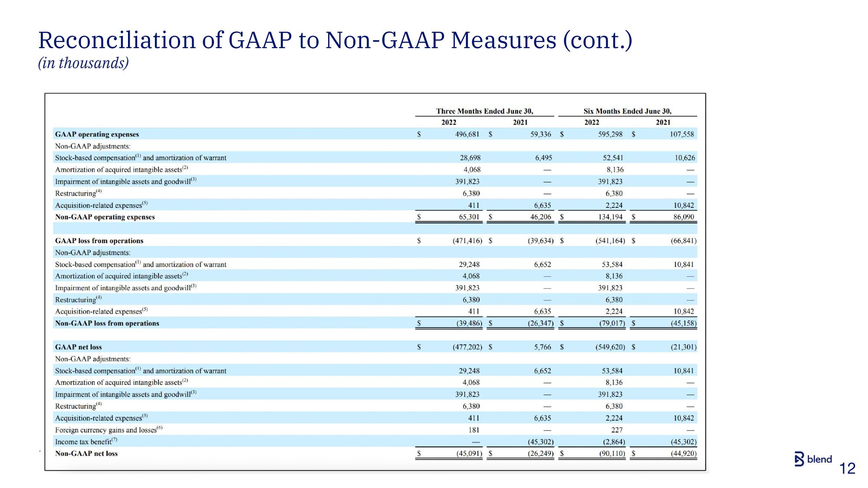The image size is (868, 488).
Task: Click the 'Income tax benefit' row label
Action: click(86, 442)
